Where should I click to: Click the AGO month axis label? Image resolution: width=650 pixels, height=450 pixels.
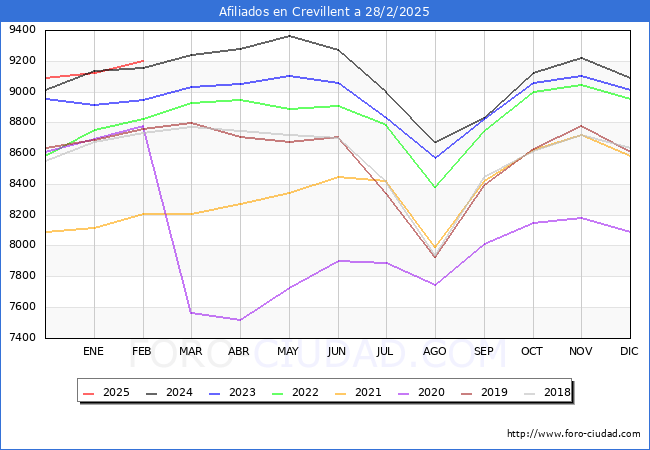click(x=434, y=351)
